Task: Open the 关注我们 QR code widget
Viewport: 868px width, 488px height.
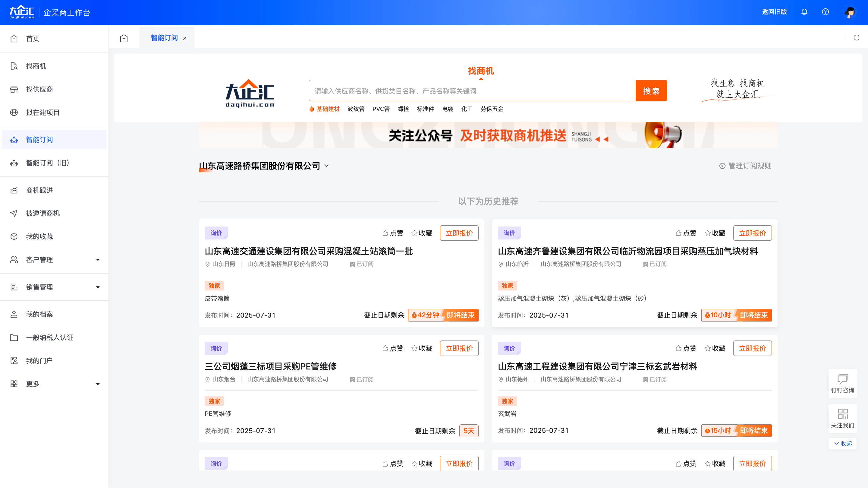Action: tap(842, 419)
